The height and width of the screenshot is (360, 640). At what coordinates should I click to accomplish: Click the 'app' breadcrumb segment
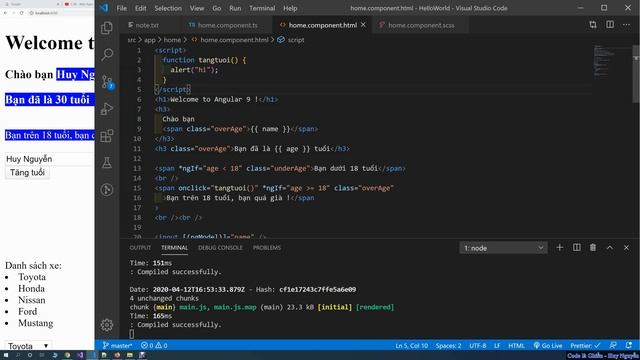pos(150,40)
